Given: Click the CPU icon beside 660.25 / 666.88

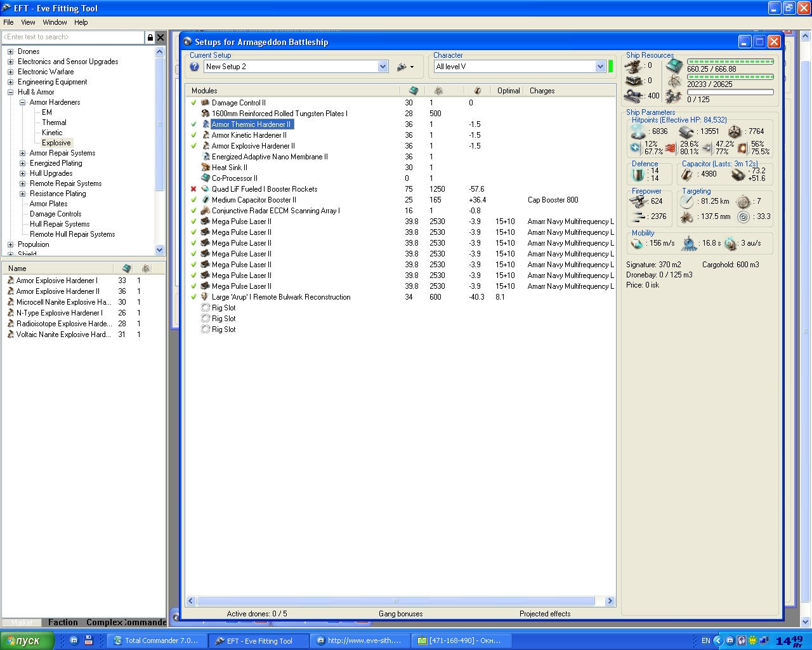Looking at the screenshot, I should [x=674, y=65].
